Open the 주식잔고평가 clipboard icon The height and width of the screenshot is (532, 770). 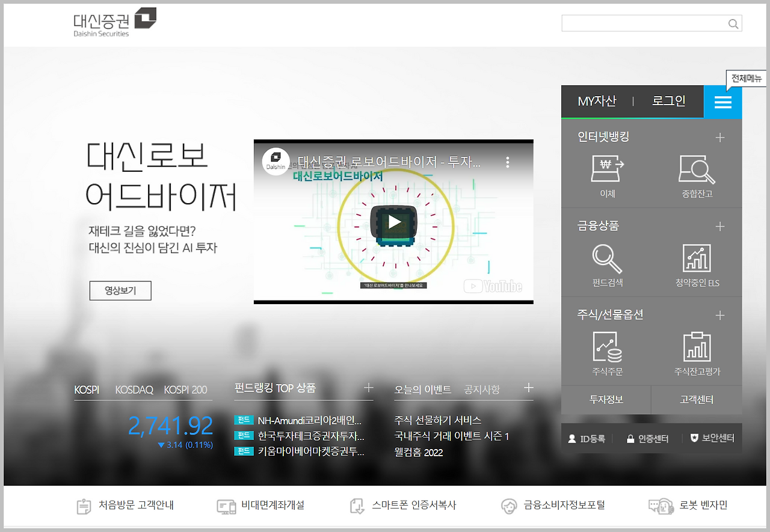pos(697,347)
